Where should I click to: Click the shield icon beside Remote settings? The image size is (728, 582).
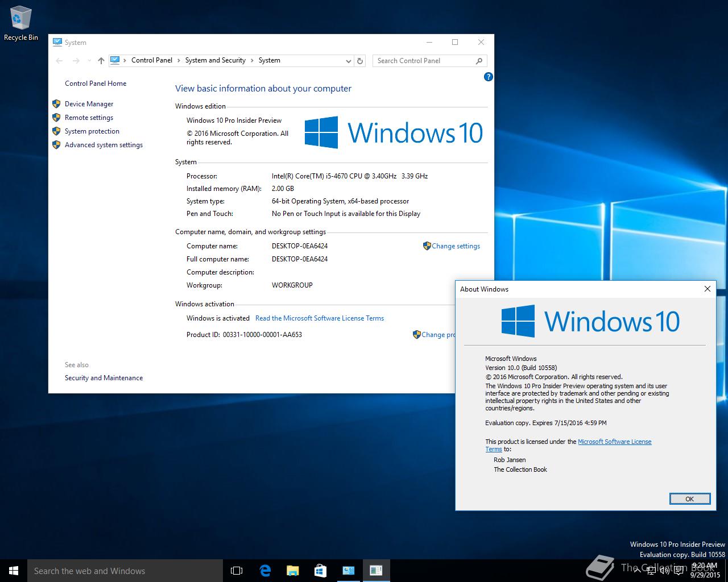tap(56, 118)
